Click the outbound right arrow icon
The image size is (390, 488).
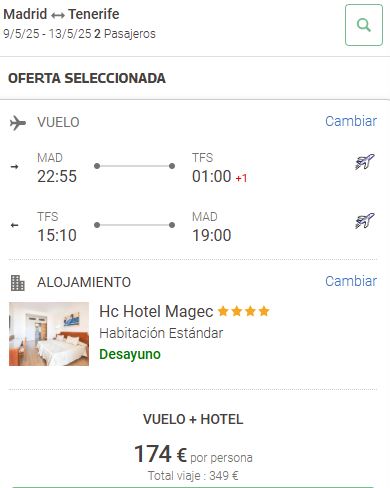click(x=14, y=166)
